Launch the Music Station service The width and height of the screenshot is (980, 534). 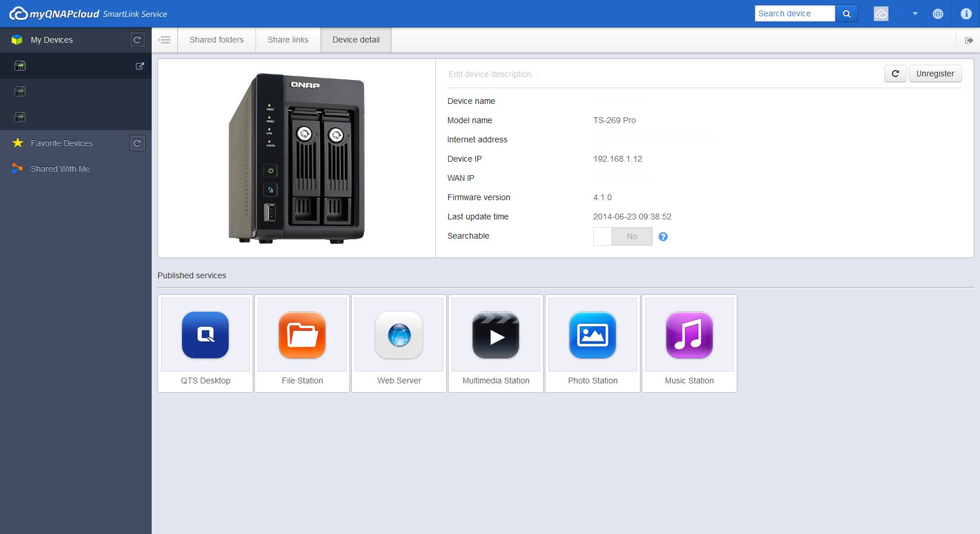689,343
